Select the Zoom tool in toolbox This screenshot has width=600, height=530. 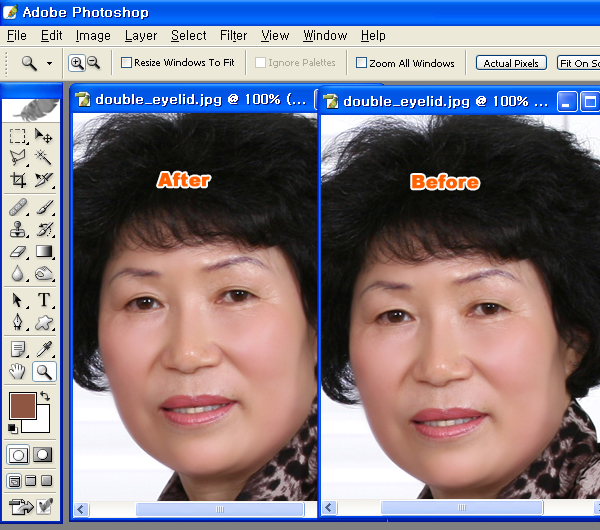click(x=44, y=372)
